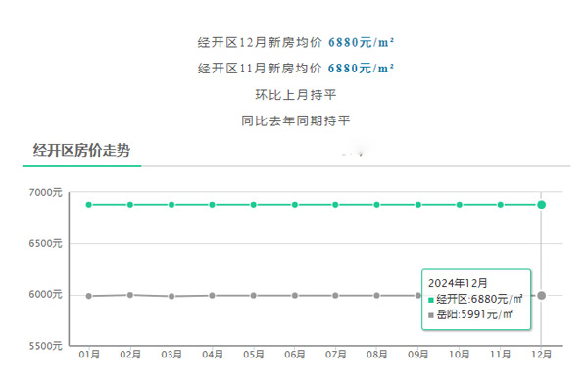Click the green 06月 data point
Image resolution: width=588 pixels, height=381 pixels.
click(x=295, y=205)
